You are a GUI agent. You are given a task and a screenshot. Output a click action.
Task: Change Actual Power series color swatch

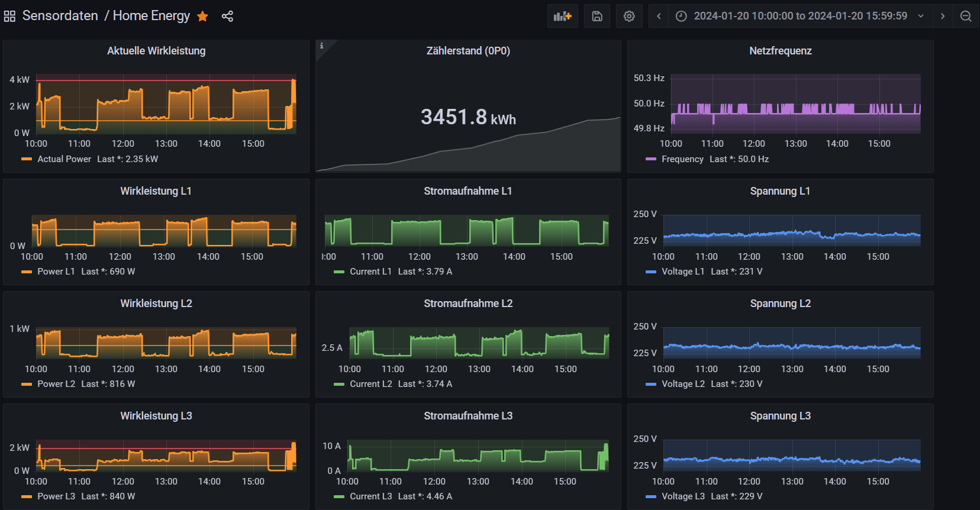(27, 159)
